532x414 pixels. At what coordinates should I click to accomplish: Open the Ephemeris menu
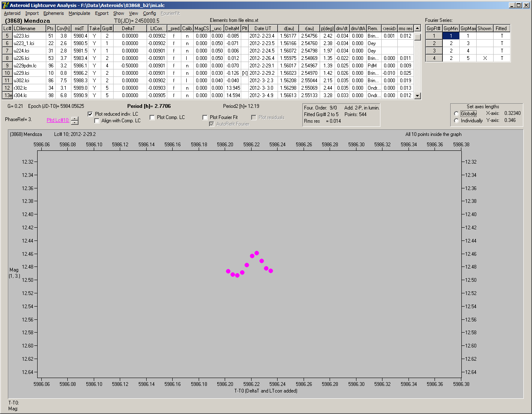(54, 13)
